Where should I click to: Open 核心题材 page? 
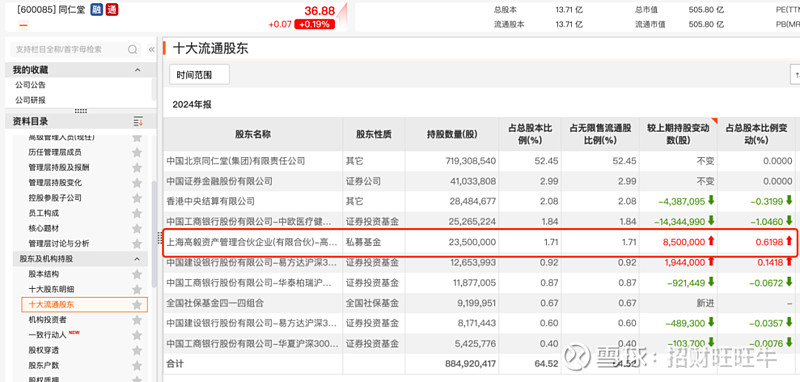pos(43,228)
